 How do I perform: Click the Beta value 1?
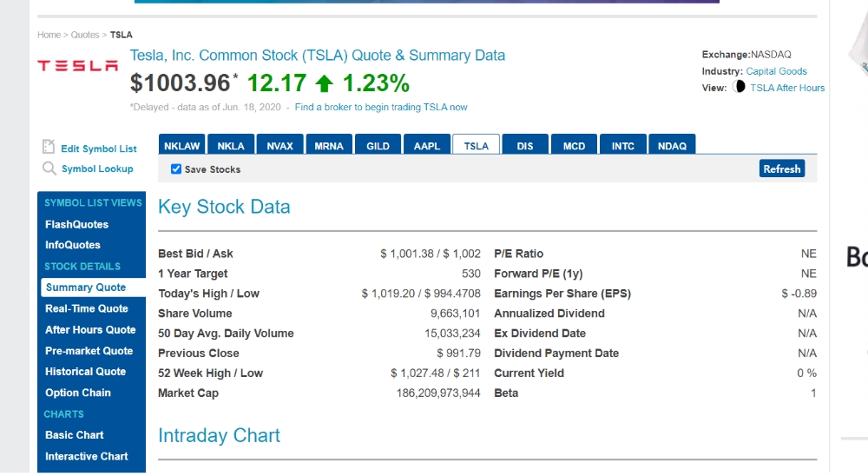click(x=813, y=393)
